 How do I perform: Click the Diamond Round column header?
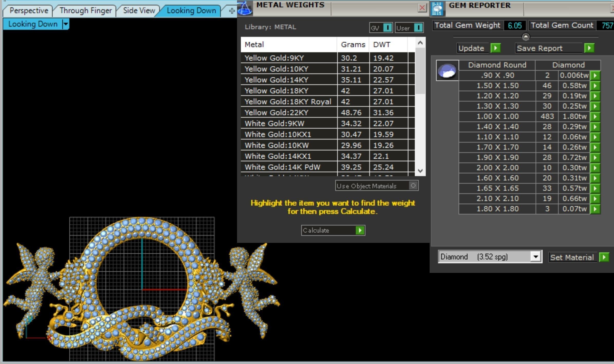pyautogui.click(x=497, y=65)
